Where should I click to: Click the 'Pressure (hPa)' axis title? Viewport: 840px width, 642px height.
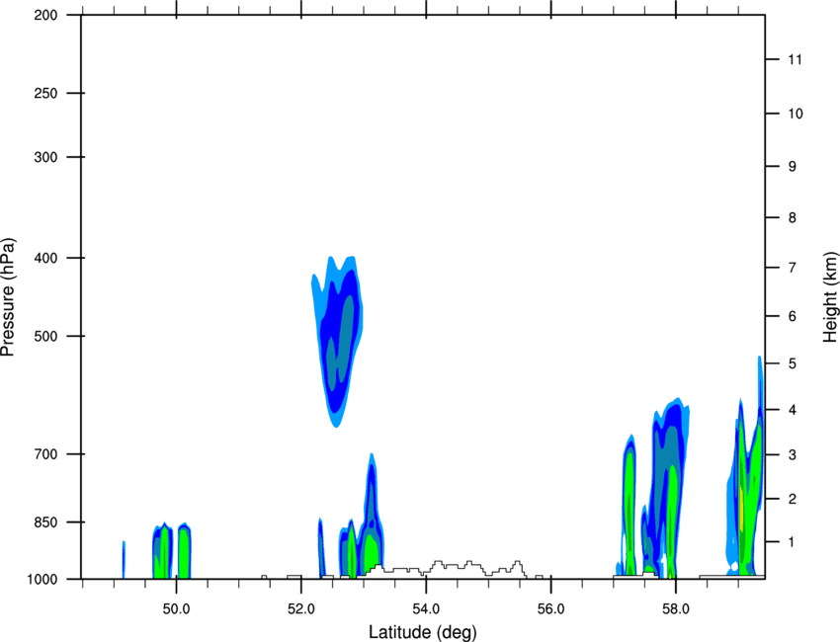pyautogui.click(x=8, y=296)
